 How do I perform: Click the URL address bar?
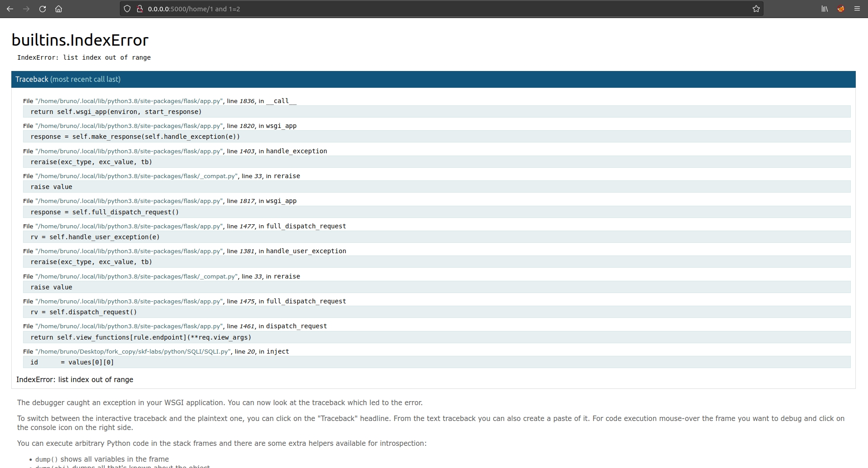407,9
